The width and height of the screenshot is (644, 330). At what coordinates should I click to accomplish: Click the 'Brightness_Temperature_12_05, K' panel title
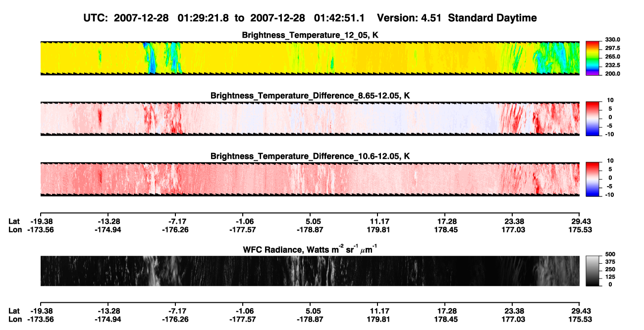tap(310, 35)
